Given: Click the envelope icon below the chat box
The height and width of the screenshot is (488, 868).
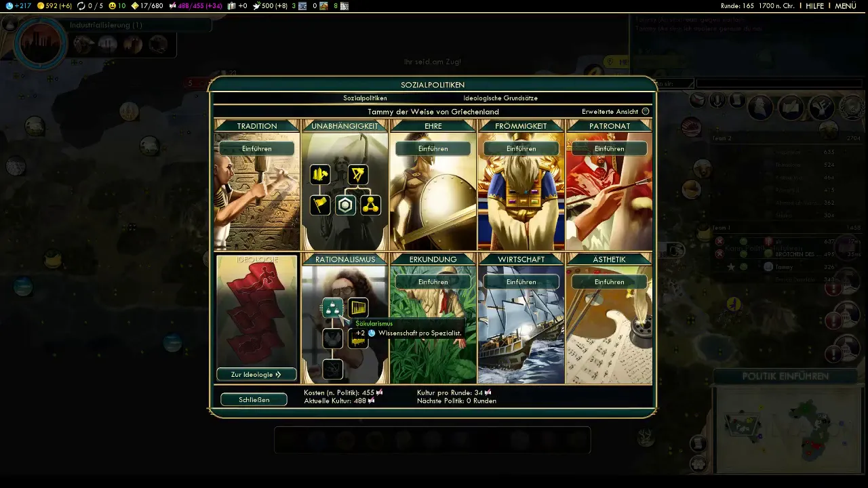Looking at the screenshot, I should coord(697,100).
